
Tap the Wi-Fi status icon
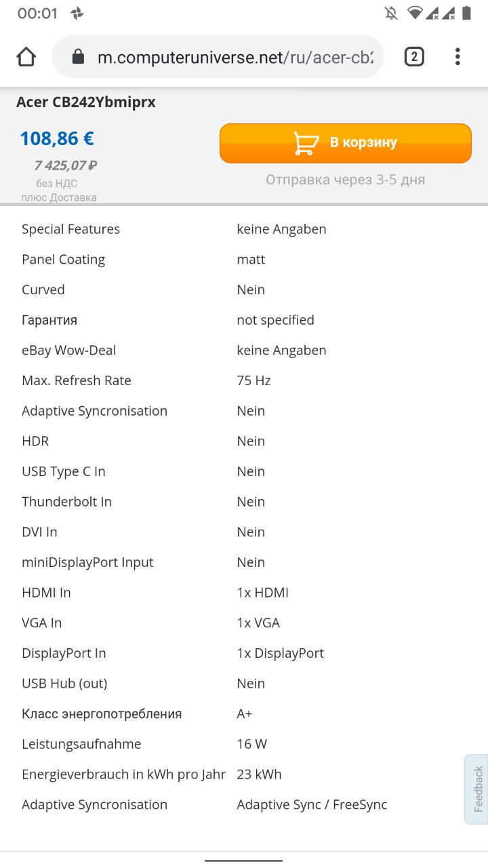coord(415,13)
